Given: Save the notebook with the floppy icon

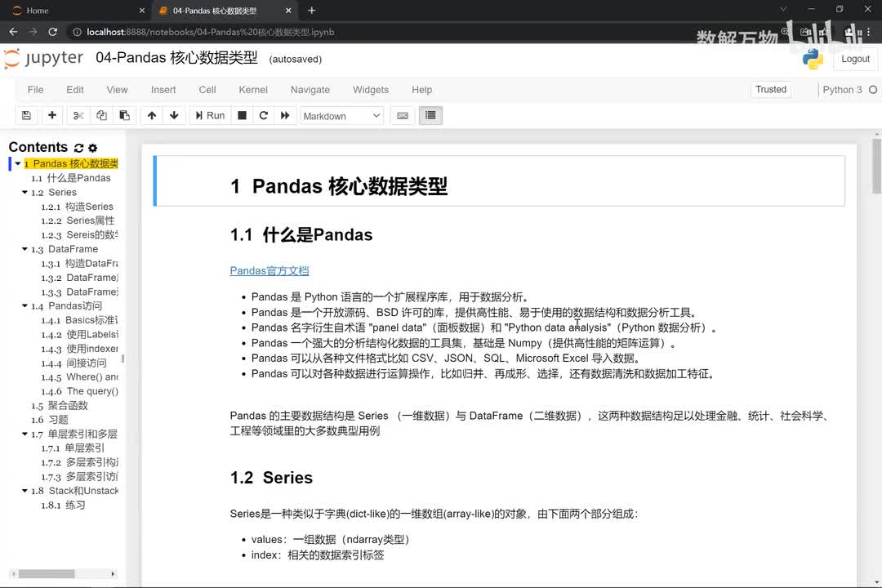Looking at the screenshot, I should (x=26, y=115).
